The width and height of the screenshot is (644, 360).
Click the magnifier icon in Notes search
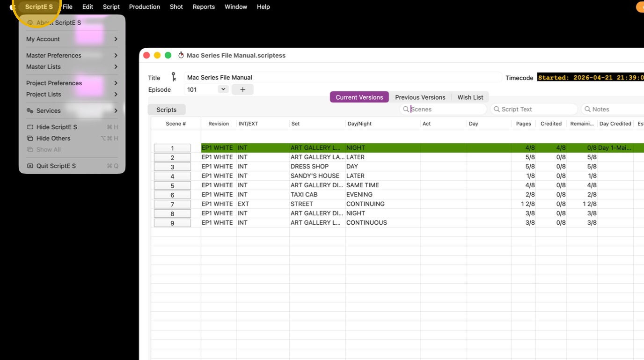pyautogui.click(x=587, y=109)
